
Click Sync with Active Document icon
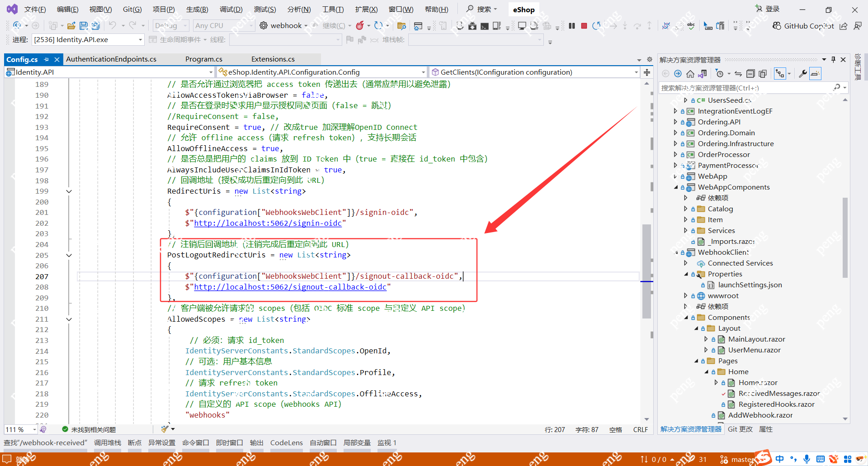(x=738, y=74)
